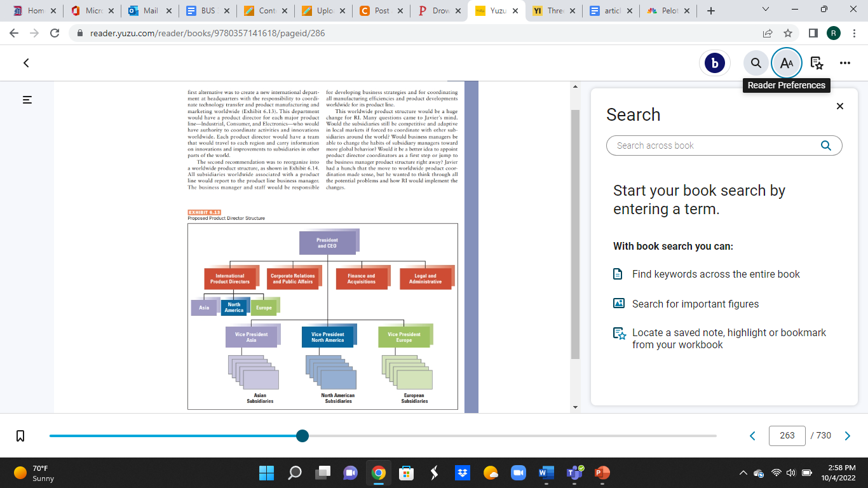Switch to the 'Mail' browser tab
The width and height of the screenshot is (868, 488).
click(x=151, y=11)
